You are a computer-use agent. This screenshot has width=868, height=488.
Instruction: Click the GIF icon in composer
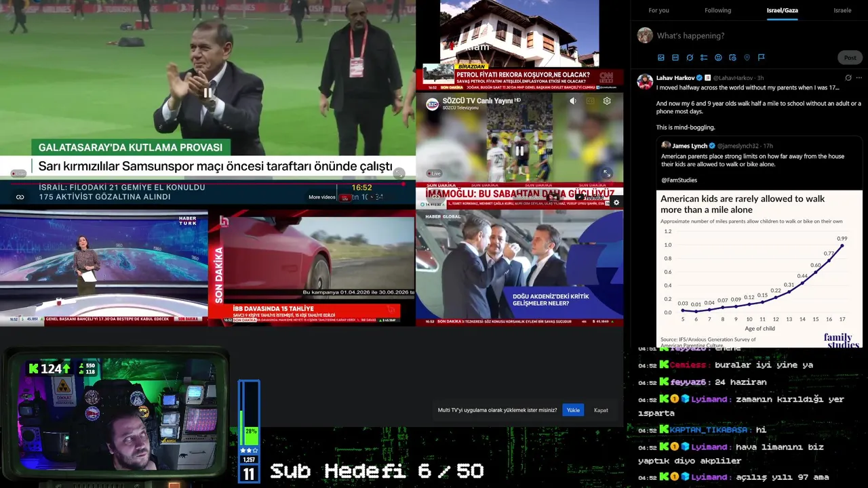[675, 58]
